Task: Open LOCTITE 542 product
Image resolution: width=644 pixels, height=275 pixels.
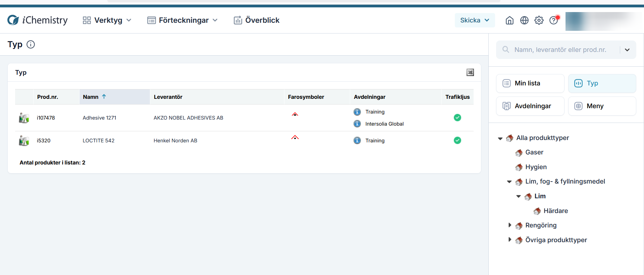Action: pos(99,141)
